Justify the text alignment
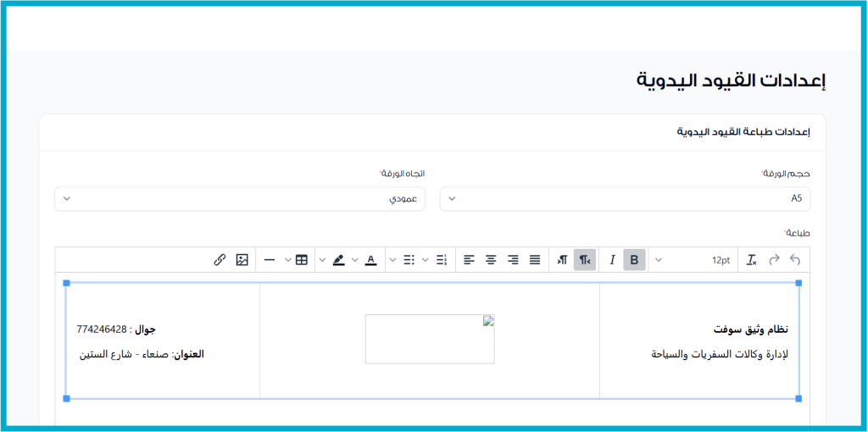Screen dimensions: 868x432 (535, 260)
